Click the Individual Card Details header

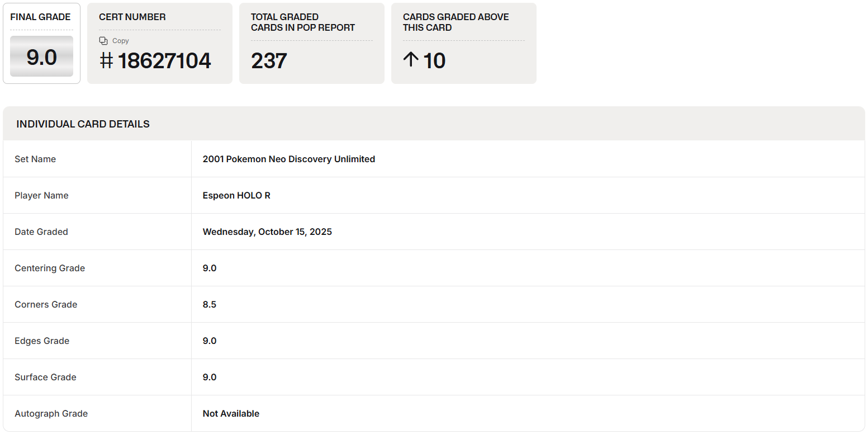[x=83, y=124]
